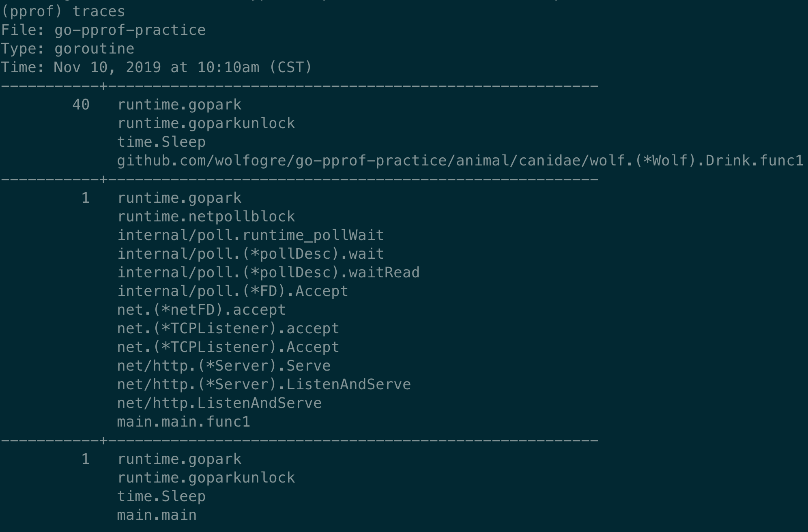Click internal/poll.(*pollDesc).wait trace entry
Image resolution: width=808 pixels, height=532 pixels.
click(250, 254)
